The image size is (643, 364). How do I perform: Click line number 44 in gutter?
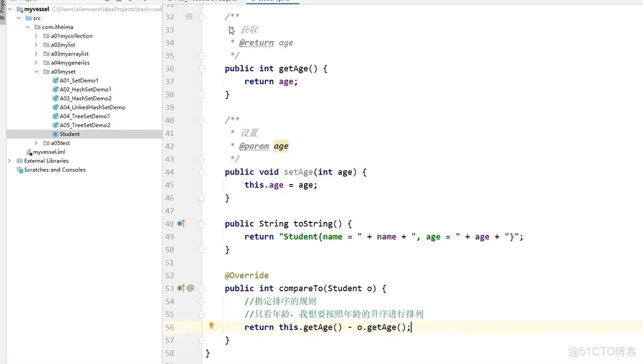coord(169,172)
